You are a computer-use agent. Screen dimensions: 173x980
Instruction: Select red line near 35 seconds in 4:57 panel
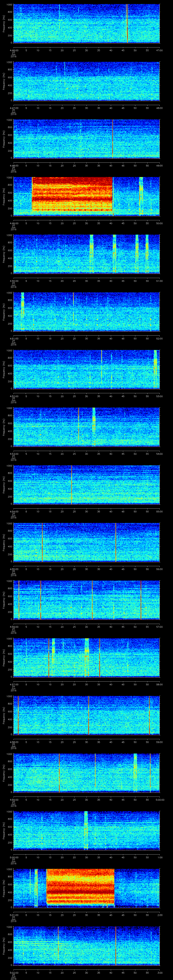[x=100, y=657]
